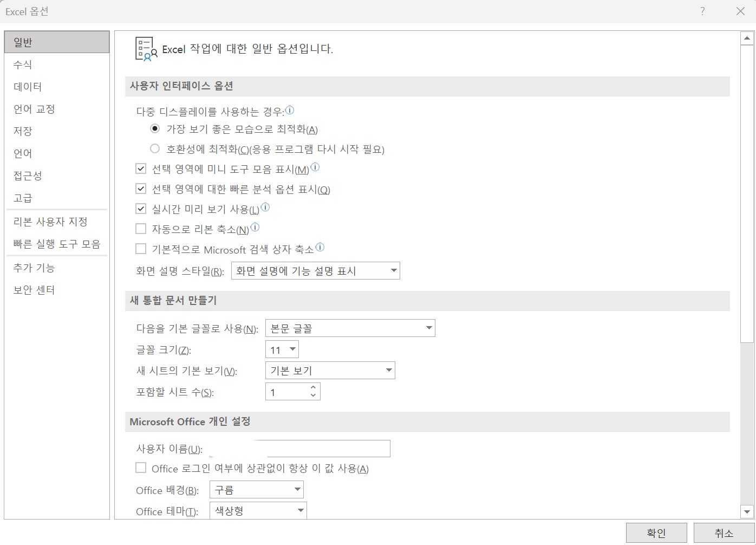Enable 기본적으로 Microsoft 검색 상자 축소 checkbox

click(x=141, y=249)
